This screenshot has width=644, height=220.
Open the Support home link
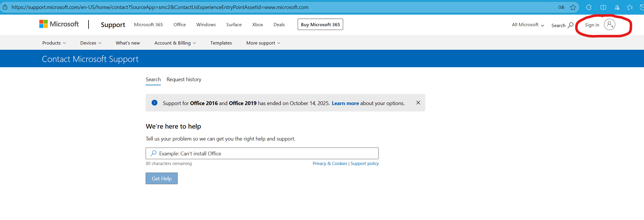click(x=113, y=25)
